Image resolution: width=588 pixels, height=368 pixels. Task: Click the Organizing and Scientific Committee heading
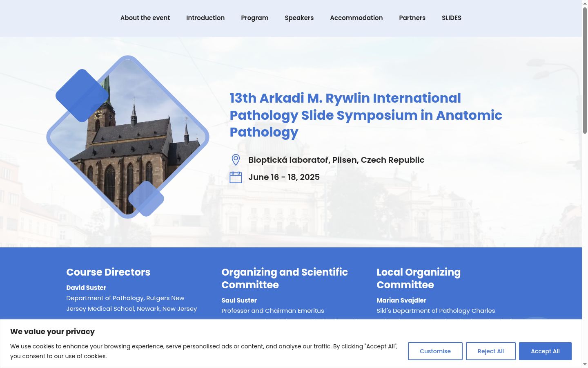click(285, 278)
